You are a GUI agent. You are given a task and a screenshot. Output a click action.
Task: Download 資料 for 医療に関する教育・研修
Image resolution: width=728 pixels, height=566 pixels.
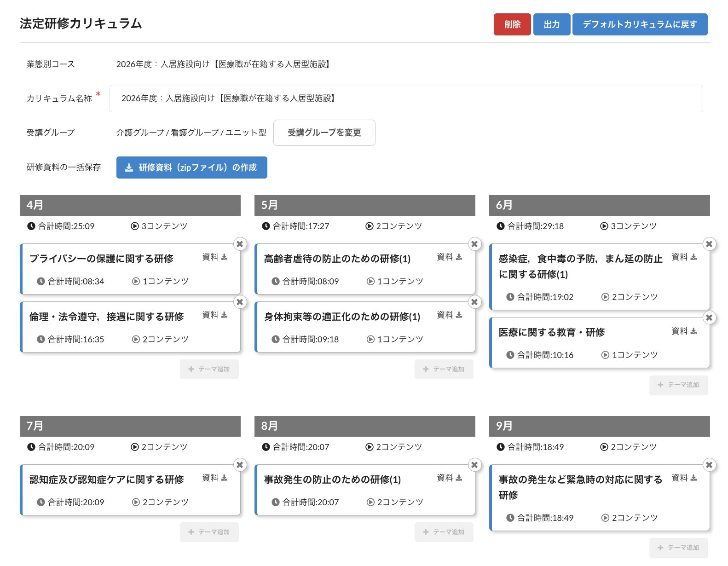(684, 331)
